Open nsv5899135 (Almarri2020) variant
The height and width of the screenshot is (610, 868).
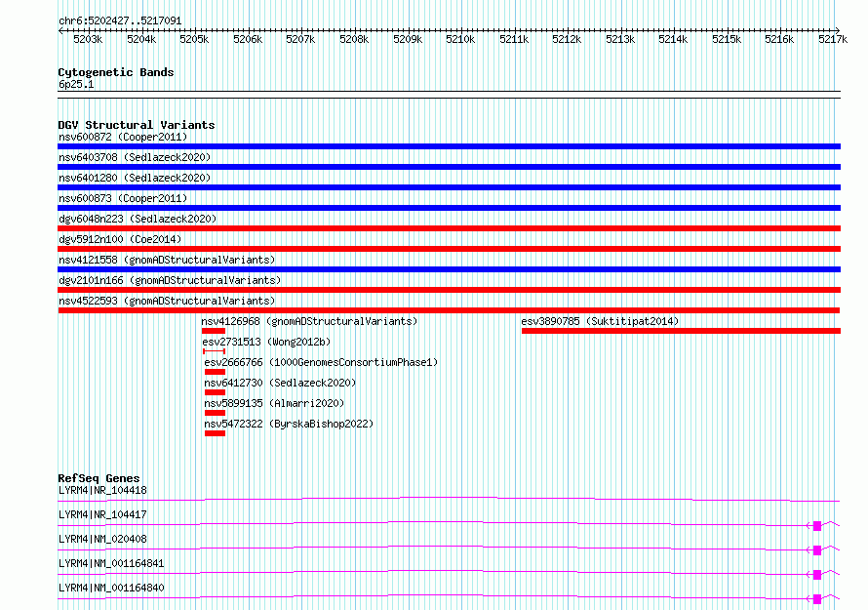click(274, 403)
